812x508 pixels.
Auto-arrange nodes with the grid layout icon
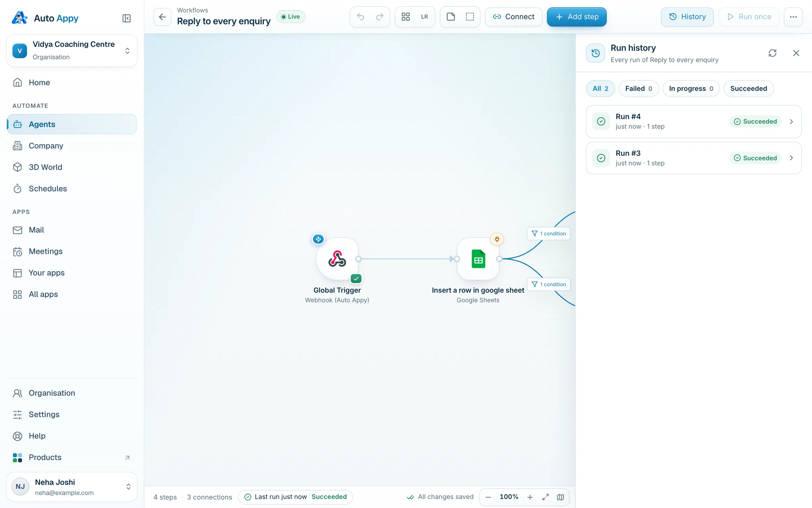tap(406, 17)
